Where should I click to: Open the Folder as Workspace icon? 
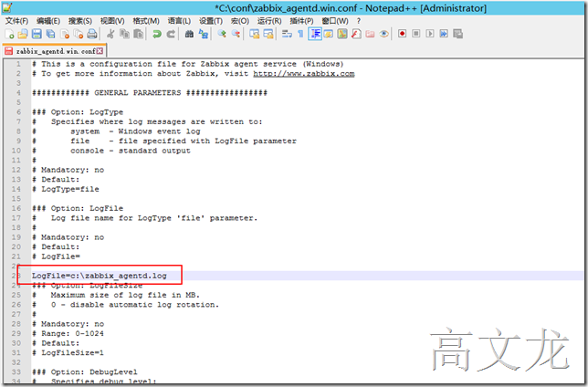pyautogui.click(x=370, y=34)
